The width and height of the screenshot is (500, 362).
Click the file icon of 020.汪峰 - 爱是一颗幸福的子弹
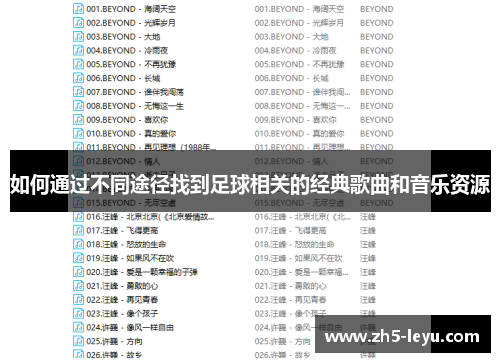pyautogui.click(x=78, y=272)
